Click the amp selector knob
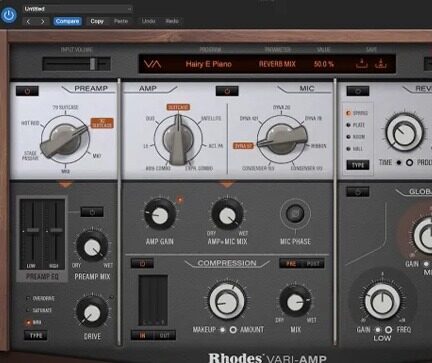This screenshot has width=432, height=363. (178, 140)
